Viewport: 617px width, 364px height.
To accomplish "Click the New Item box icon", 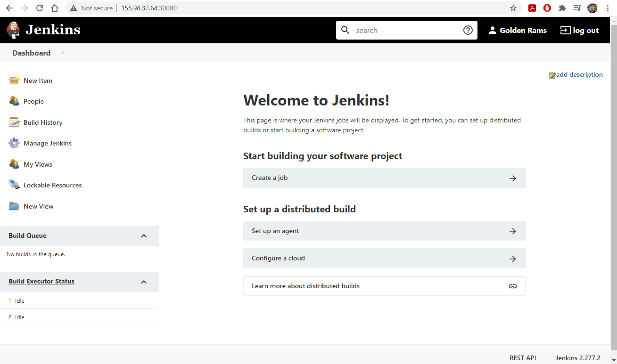I will pos(14,81).
